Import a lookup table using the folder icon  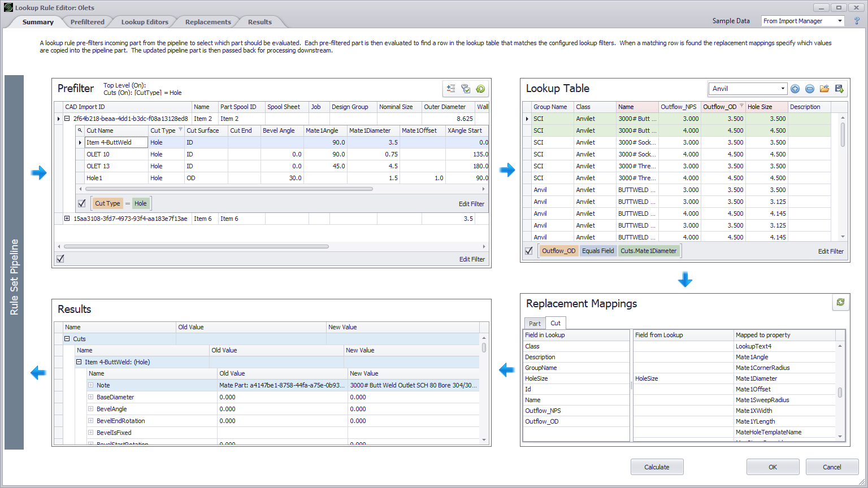[824, 89]
